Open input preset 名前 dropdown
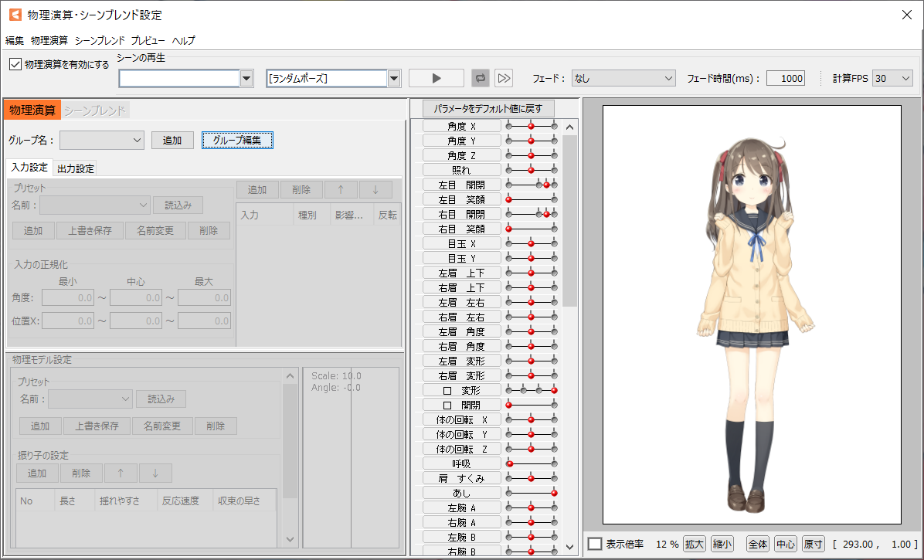The width and height of the screenshot is (924, 560). [x=95, y=205]
